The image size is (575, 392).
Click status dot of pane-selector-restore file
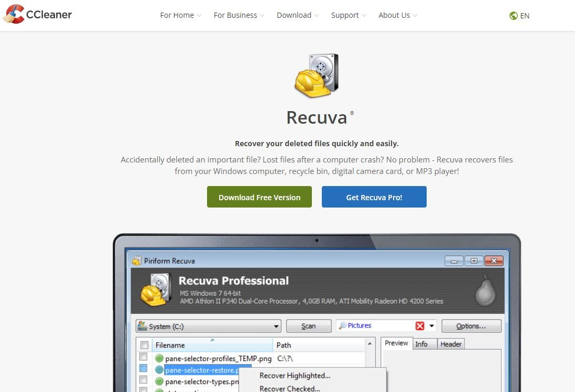pyautogui.click(x=159, y=369)
